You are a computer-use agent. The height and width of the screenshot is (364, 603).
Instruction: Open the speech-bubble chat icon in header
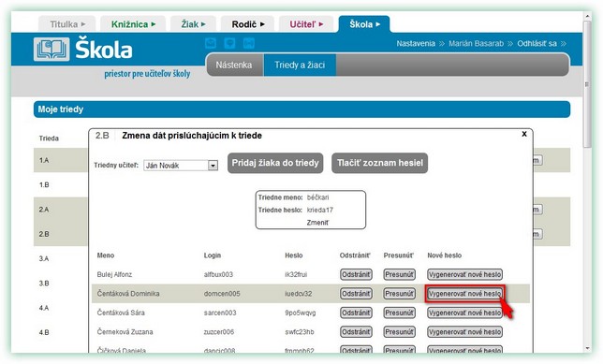(x=229, y=43)
